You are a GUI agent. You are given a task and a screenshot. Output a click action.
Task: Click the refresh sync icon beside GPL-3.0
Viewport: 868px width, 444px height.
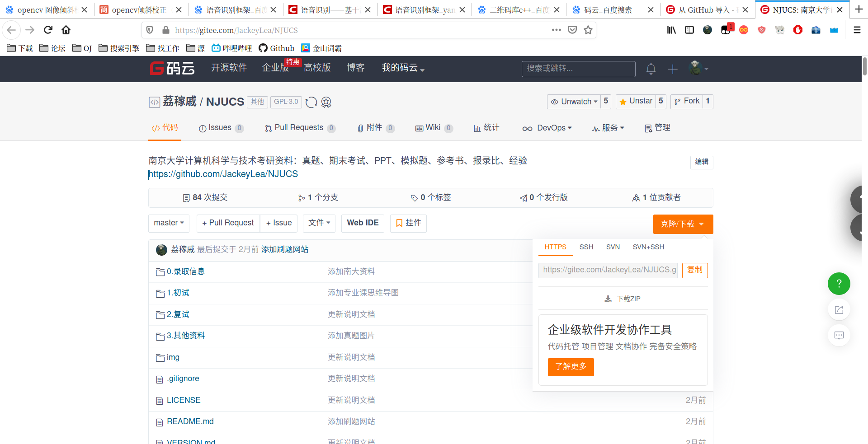pos(311,103)
